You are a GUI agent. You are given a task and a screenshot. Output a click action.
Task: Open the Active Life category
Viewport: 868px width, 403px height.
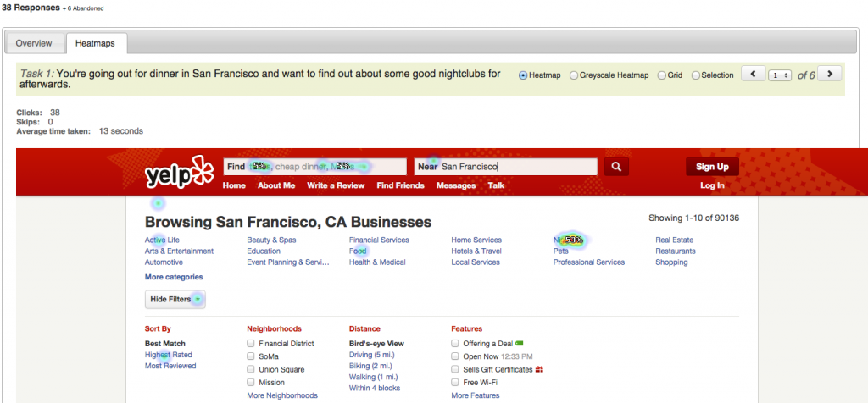point(162,240)
